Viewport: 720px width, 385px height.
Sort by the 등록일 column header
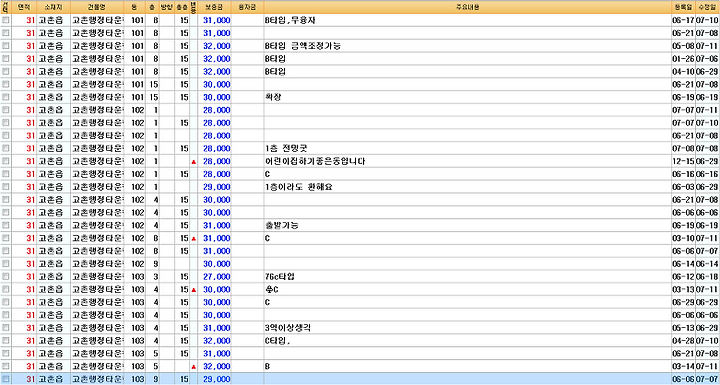(x=683, y=7)
